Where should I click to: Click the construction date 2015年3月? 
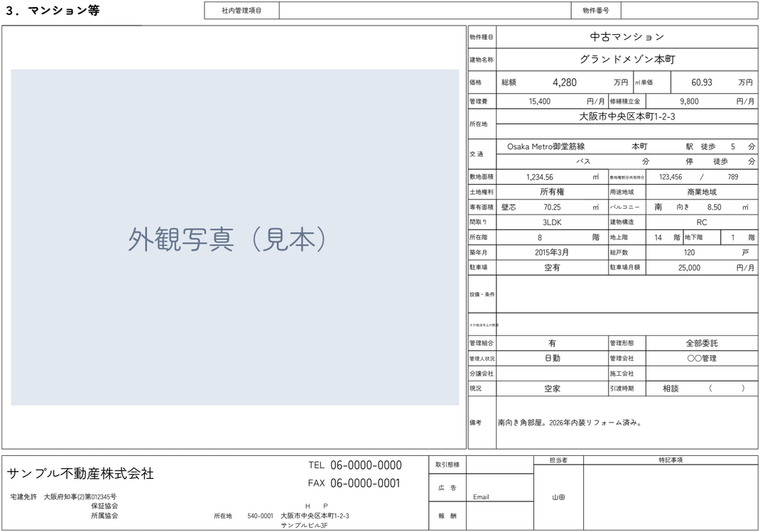coord(552,252)
